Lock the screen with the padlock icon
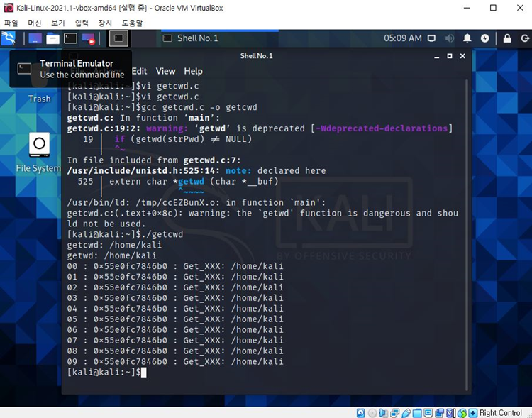 point(507,38)
